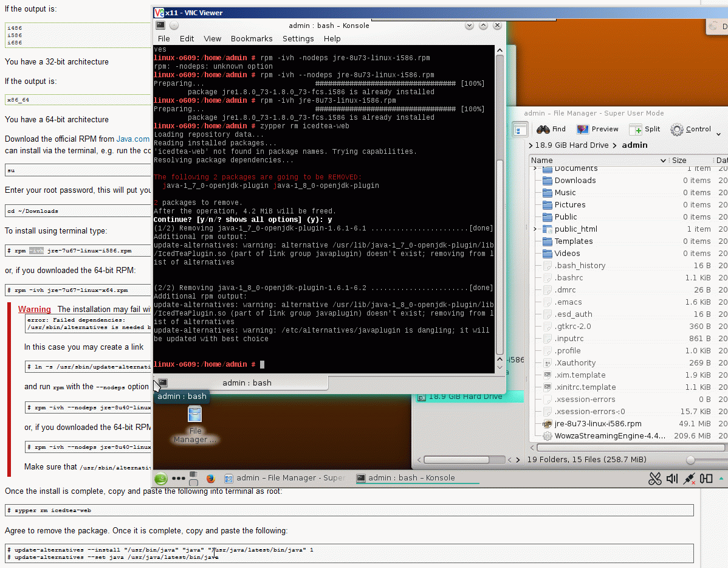Switch to admin File Manager taskbar entry
The image size is (728, 568).
point(284,478)
